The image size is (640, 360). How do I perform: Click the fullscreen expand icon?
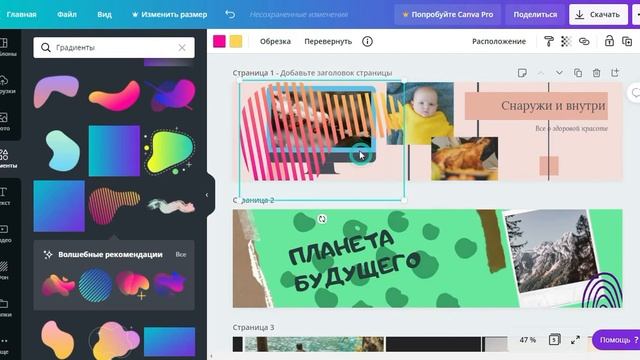576,340
